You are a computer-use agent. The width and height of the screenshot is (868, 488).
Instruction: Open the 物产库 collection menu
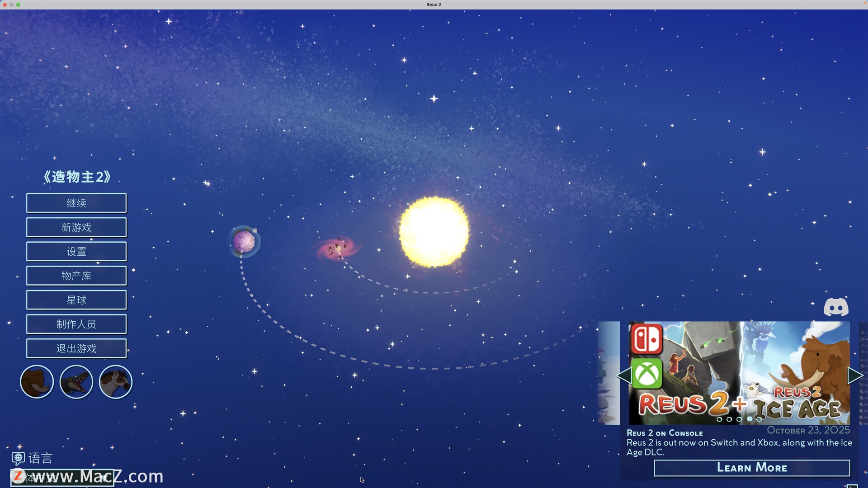76,276
